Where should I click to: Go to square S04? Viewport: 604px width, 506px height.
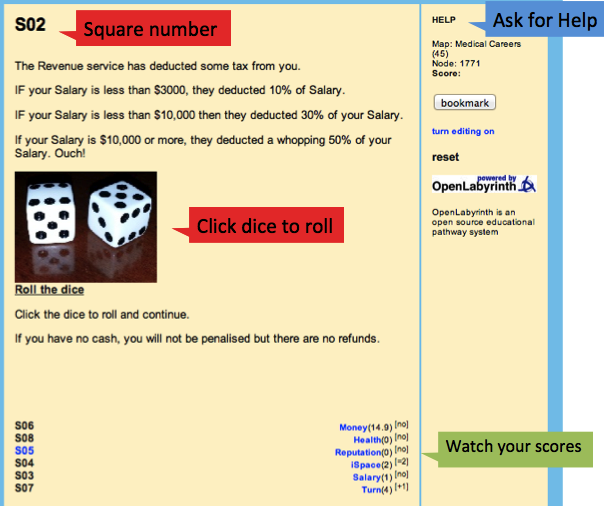point(25,464)
